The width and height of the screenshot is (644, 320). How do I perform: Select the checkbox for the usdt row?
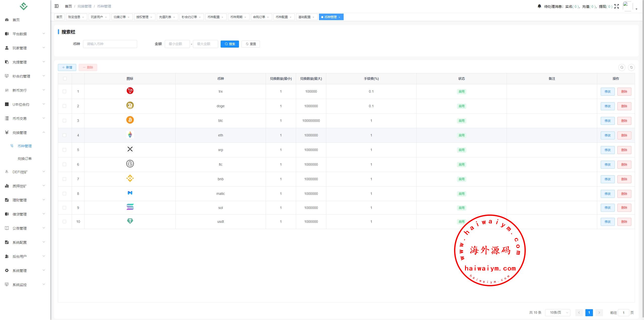pyautogui.click(x=64, y=222)
